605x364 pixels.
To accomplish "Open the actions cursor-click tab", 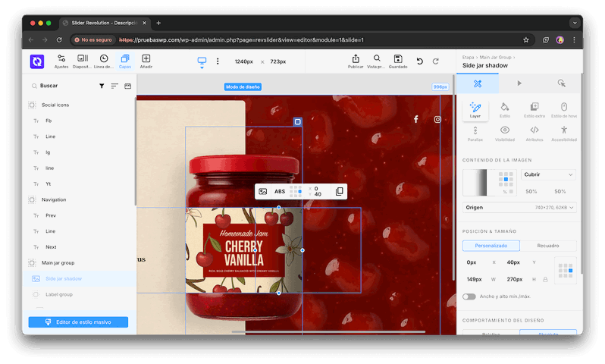I will click(561, 83).
